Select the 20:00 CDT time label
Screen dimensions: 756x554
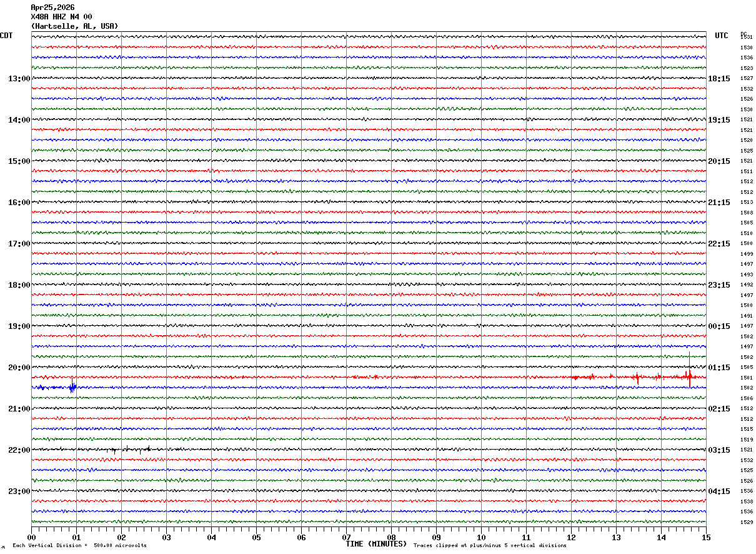pyautogui.click(x=19, y=368)
